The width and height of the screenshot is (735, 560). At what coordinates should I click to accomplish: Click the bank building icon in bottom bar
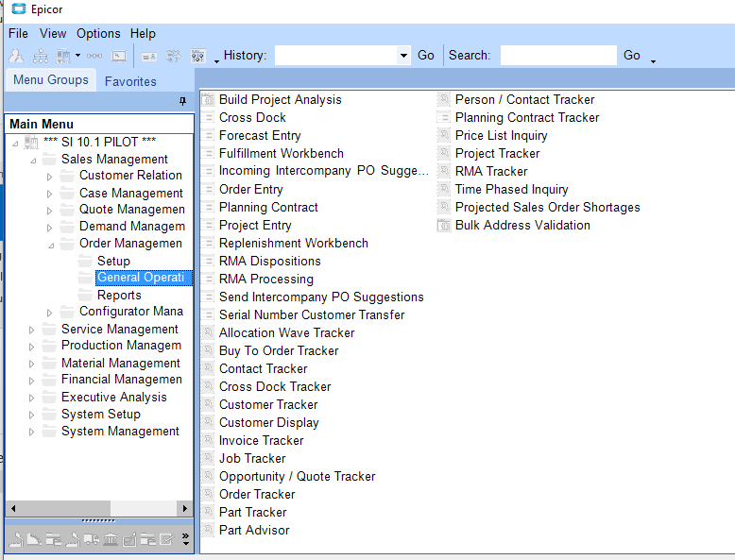tap(111, 540)
